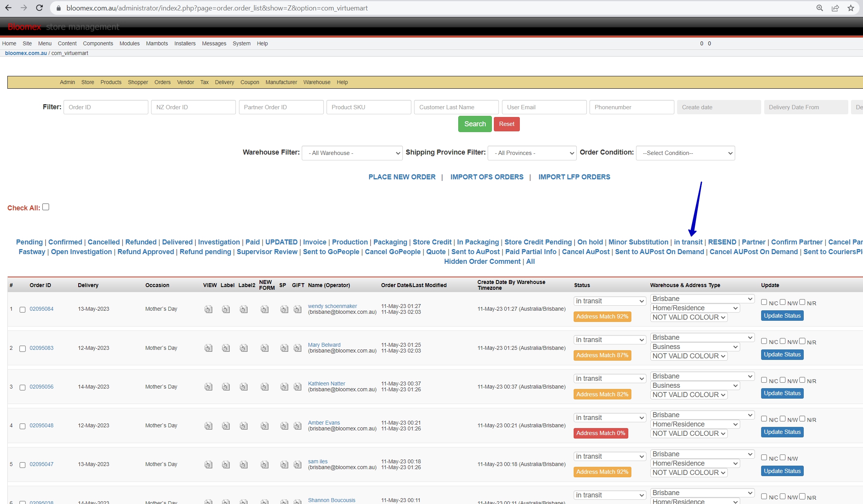Viewport: 863px width, 504px height.
Task: Open the Components top menu
Action: (98, 43)
